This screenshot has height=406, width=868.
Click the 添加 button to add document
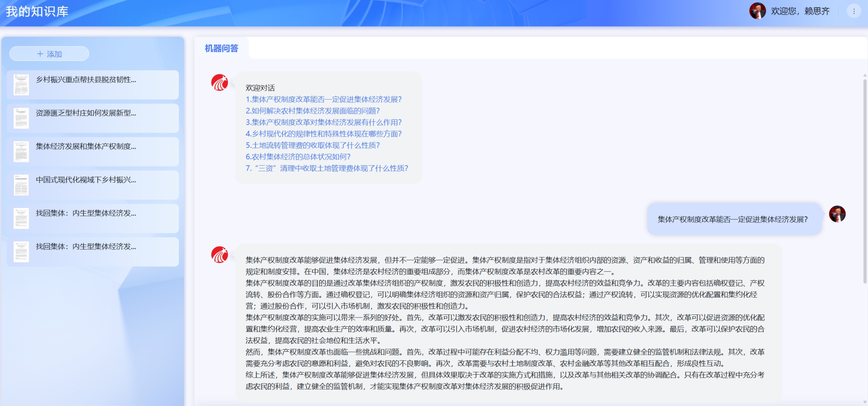49,54
